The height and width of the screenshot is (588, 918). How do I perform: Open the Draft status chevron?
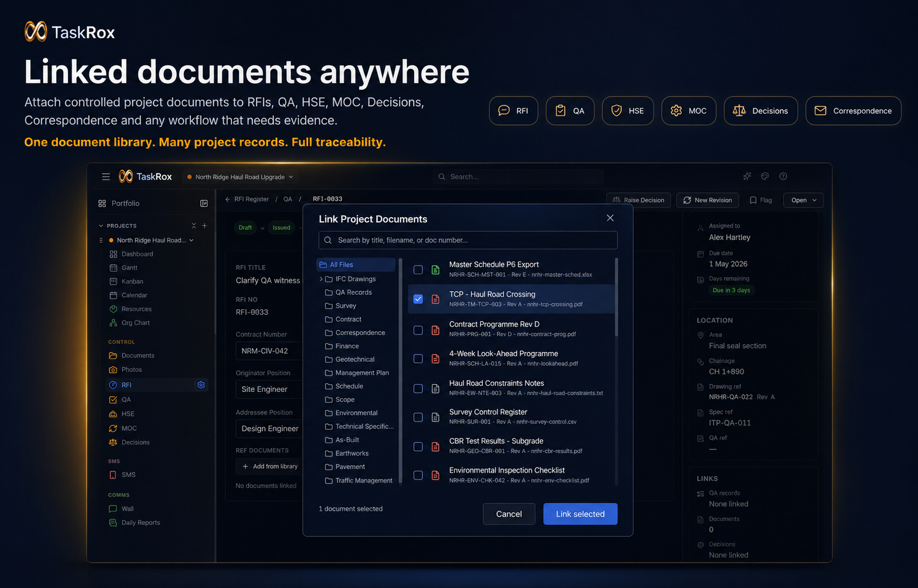(262, 228)
